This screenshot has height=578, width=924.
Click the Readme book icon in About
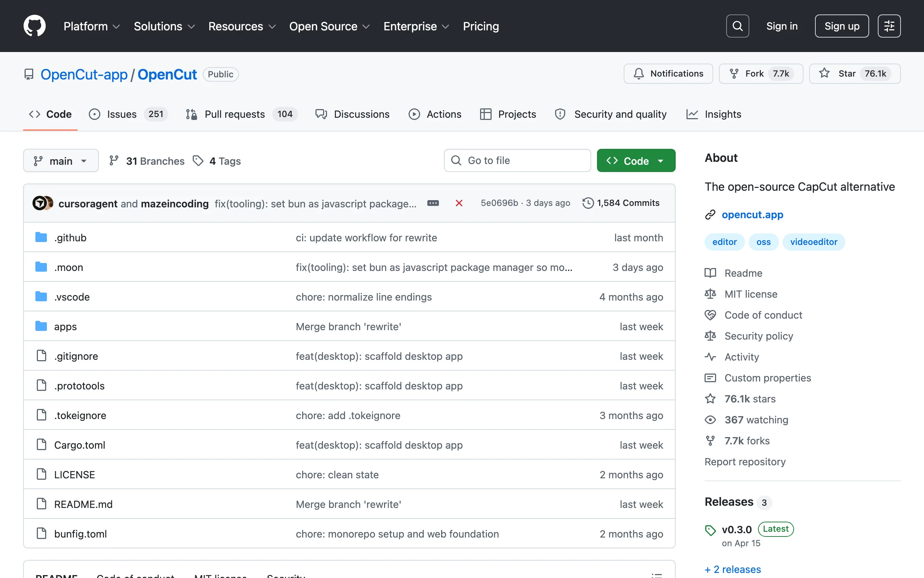[x=710, y=273]
